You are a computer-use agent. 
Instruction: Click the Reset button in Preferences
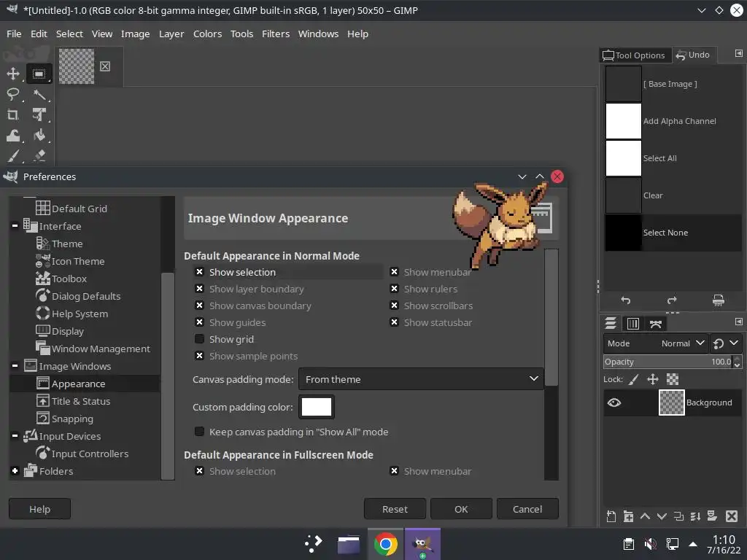click(x=395, y=509)
